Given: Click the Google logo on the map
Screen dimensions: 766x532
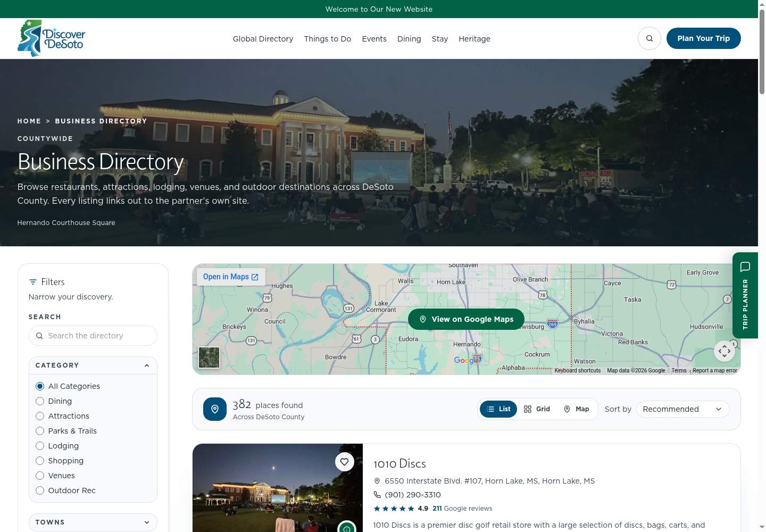Looking at the screenshot, I should [x=467, y=360].
